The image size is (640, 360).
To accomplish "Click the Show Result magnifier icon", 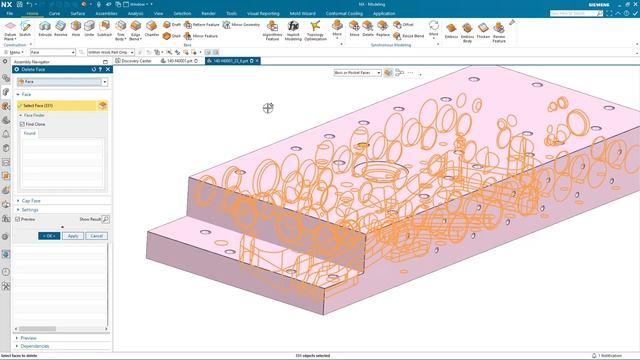I will click(105, 219).
